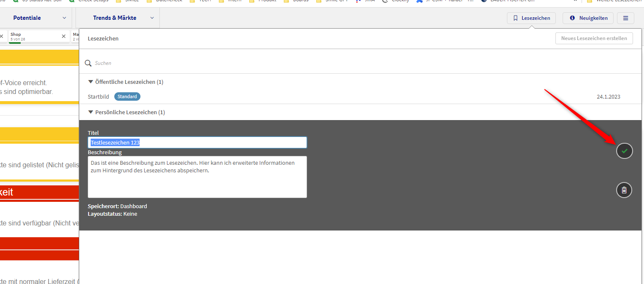644x284 pixels.
Task: Open Neuigkeiten with the info icon
Action: click(588, 18)
